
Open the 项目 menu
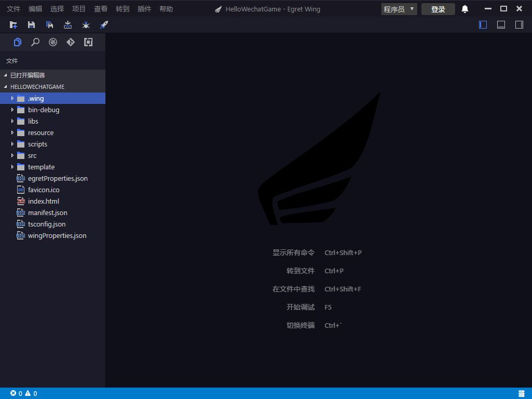coord(79,9)
